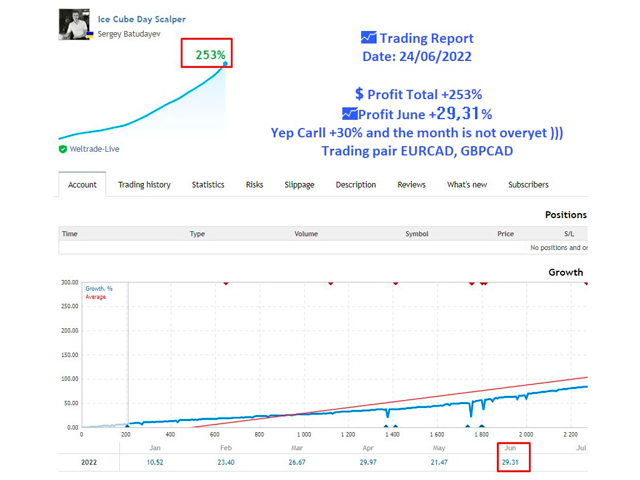The height and width of the screenshot is (480, 640).
Task: Click the dollar sign before Profit Total
Action: coord(359,94)
